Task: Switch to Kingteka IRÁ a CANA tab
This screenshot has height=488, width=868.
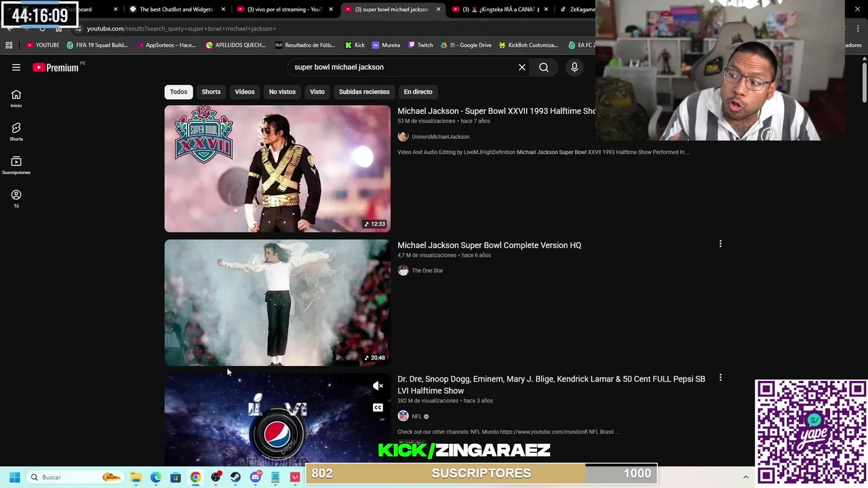Action: pyautogui.click(x=498, y=9)
